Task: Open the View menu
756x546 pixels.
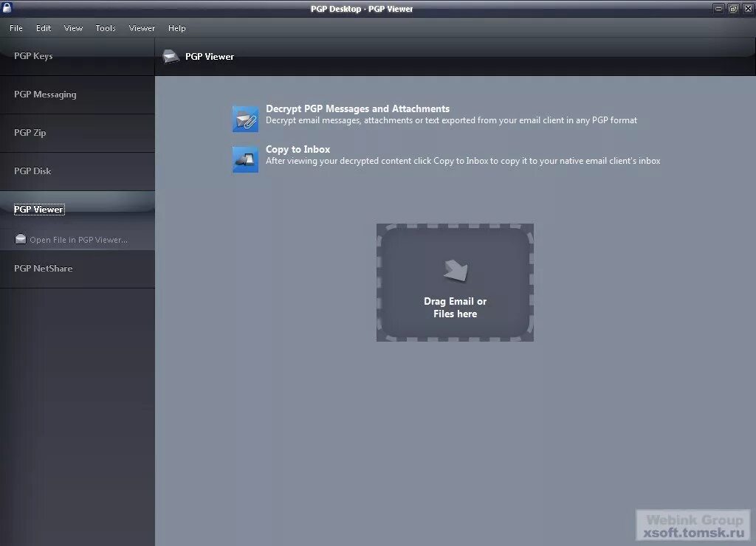Action: click(x=73, y=28)
